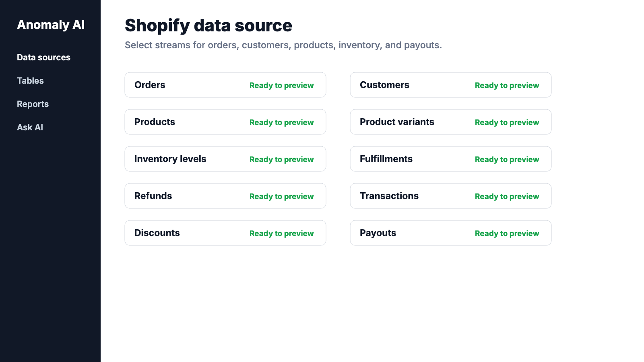Open the Transactions stream card
The height and width of the screenshot is (362, 644).
451,196
